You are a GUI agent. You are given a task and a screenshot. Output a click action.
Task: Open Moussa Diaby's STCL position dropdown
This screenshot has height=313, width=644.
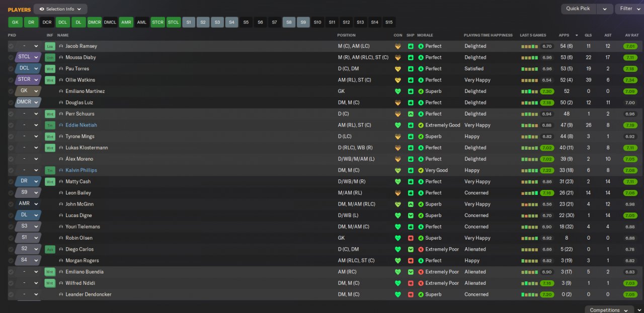[x=28, y=57]
